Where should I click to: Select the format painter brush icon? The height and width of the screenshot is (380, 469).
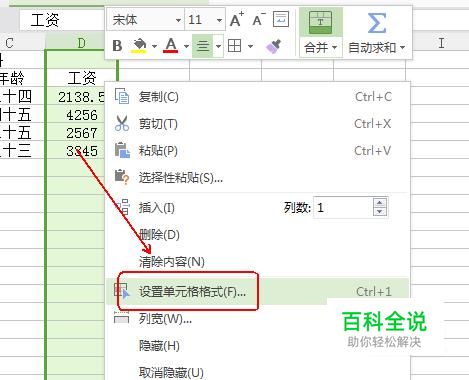274,46
